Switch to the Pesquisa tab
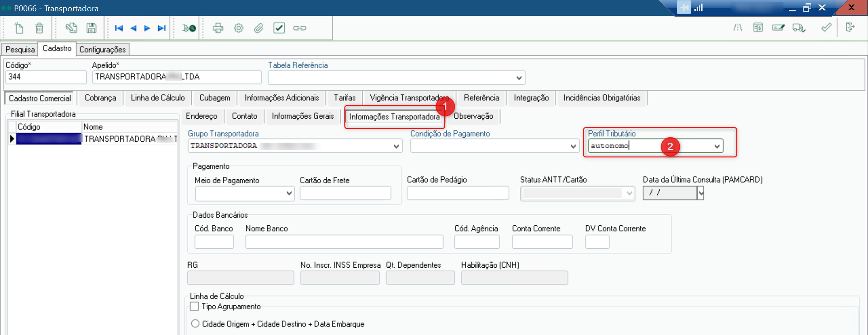Viewport: 868px width, 335px height. coord(20,49)
